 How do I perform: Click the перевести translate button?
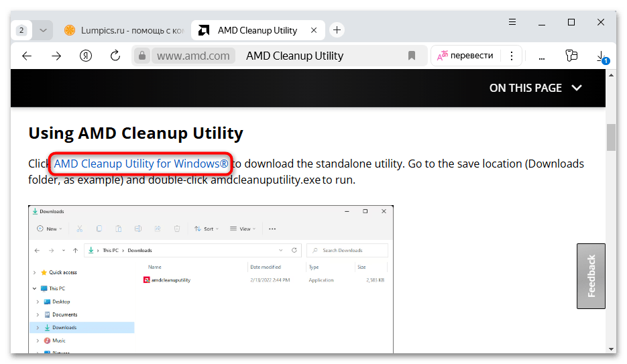(465, 56)
